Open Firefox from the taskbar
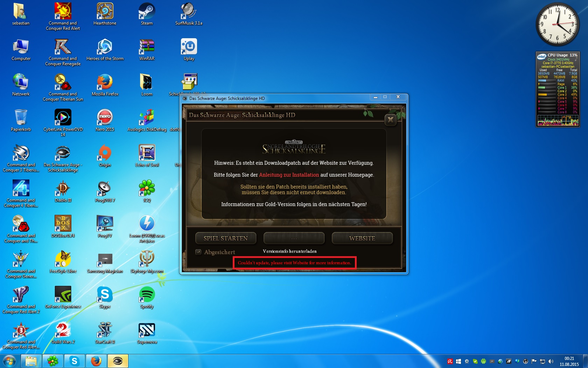The height and width of the screenshot is (368, 588). pos(96,361)
